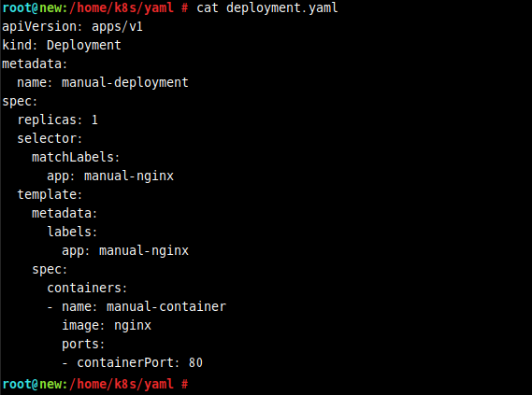Click the 'matchLabels:' key

click(x=76, y=157)
